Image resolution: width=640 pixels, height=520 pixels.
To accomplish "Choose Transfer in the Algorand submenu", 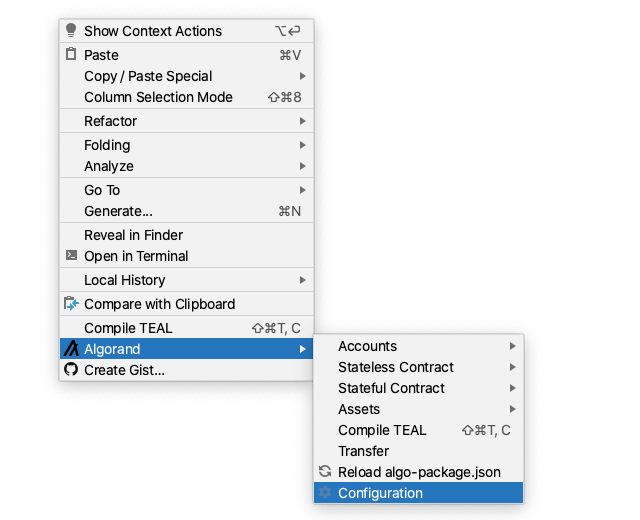I will [x=418, y=451].
